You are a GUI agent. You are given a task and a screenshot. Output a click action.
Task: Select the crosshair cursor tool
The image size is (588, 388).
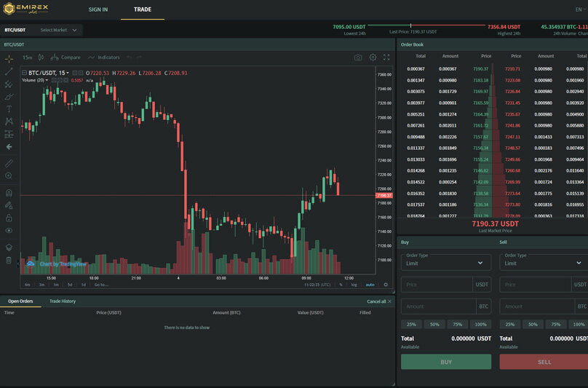(9, 59)
